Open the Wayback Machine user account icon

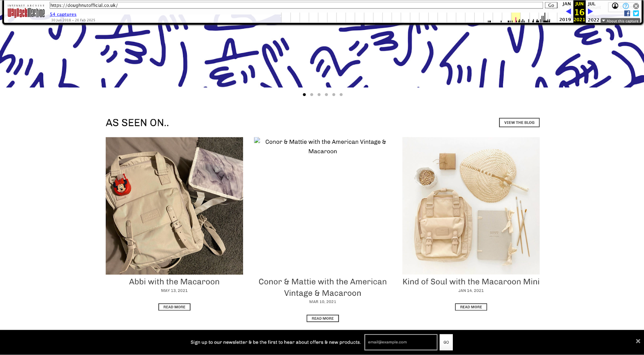click(x=615, y=6)
